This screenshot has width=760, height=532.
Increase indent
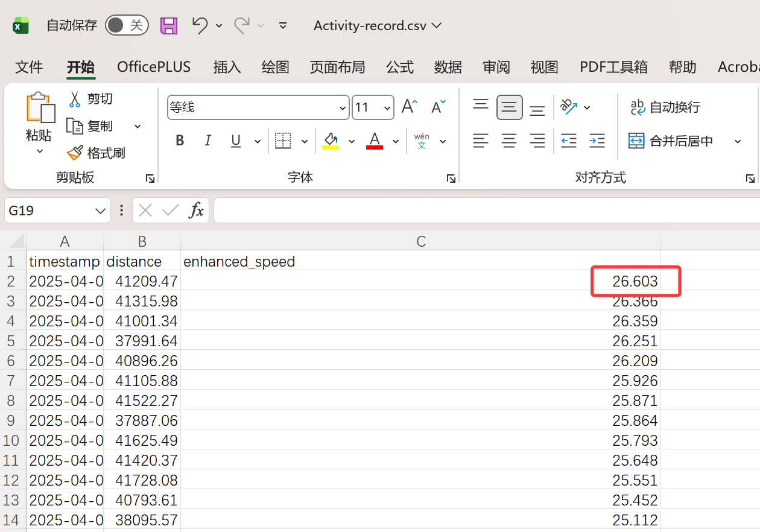pos(597,141)
